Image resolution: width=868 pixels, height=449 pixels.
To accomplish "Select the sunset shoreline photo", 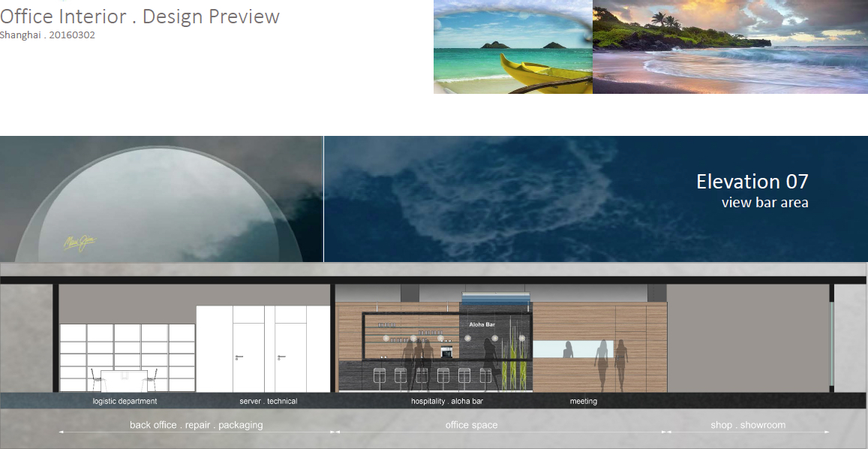I will coord(730,47).
